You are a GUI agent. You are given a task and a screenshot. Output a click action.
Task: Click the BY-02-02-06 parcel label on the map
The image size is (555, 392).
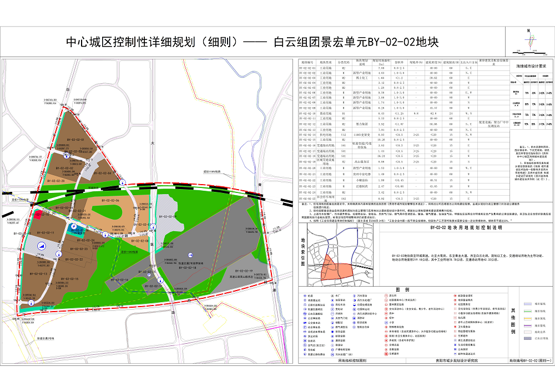[110, 200]
